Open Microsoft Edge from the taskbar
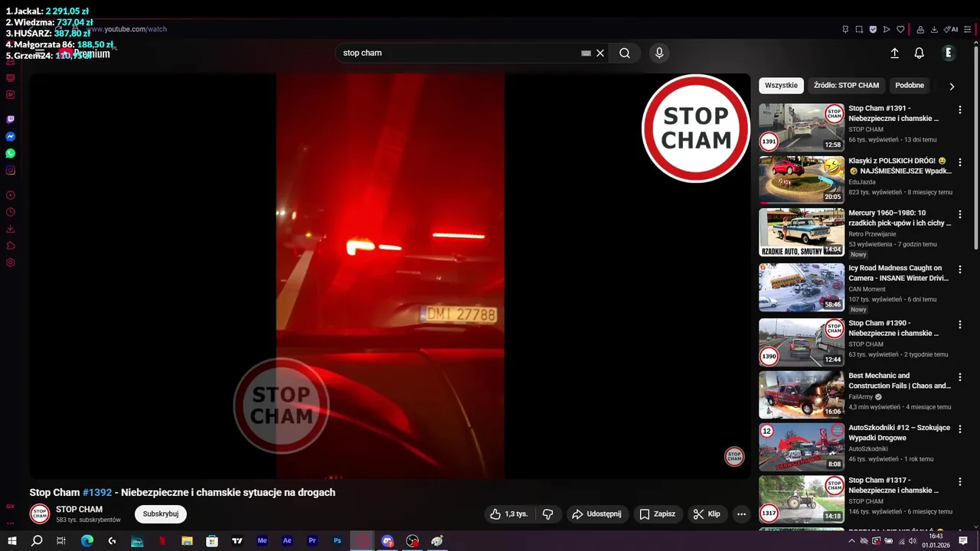The height and width of the screenshot is (551, 980). coord(87,541)
